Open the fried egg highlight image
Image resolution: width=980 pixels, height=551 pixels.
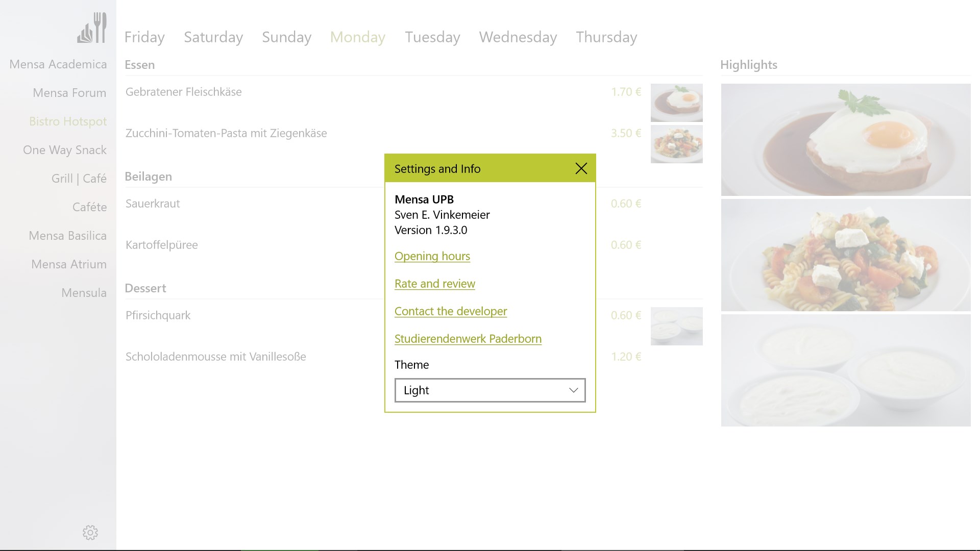pos(845,140)
